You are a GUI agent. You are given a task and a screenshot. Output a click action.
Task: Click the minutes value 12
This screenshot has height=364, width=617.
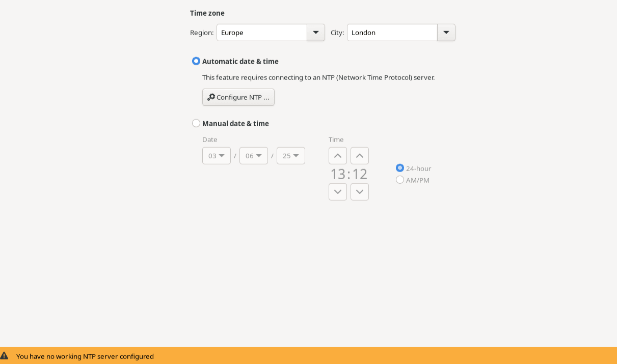[360, 174]
